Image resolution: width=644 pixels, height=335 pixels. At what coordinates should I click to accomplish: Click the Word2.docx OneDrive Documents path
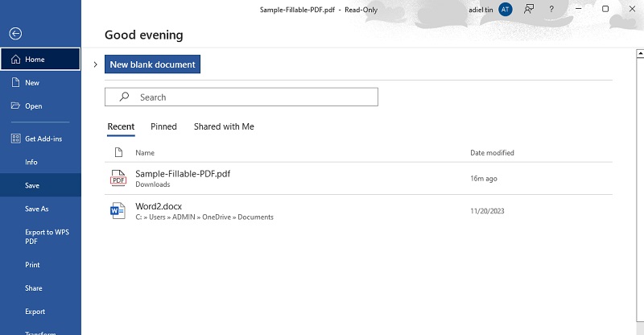coord(204,217)
